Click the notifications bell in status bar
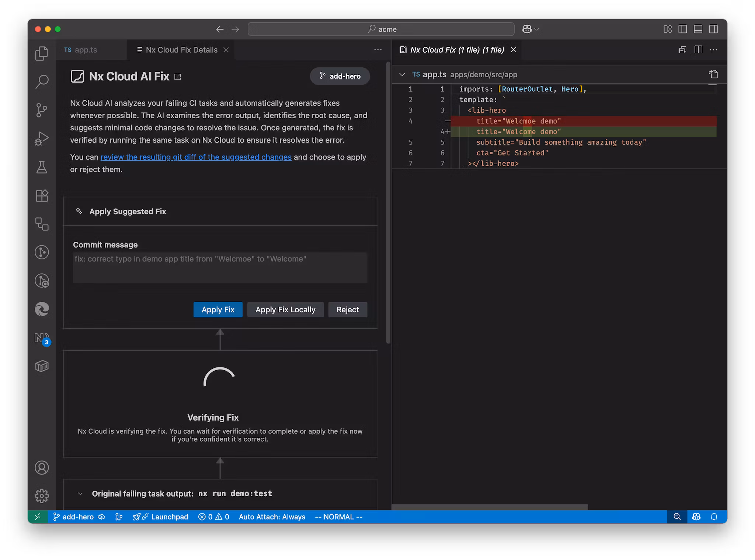The image size is (755, 560). click(x=714, y=517)
